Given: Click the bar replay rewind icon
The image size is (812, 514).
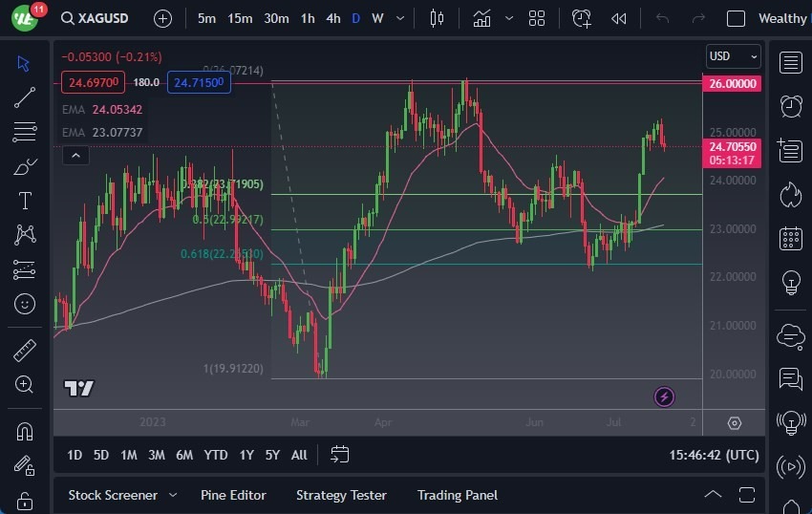Looking at the screenshot, I should (x=619, y=18).
